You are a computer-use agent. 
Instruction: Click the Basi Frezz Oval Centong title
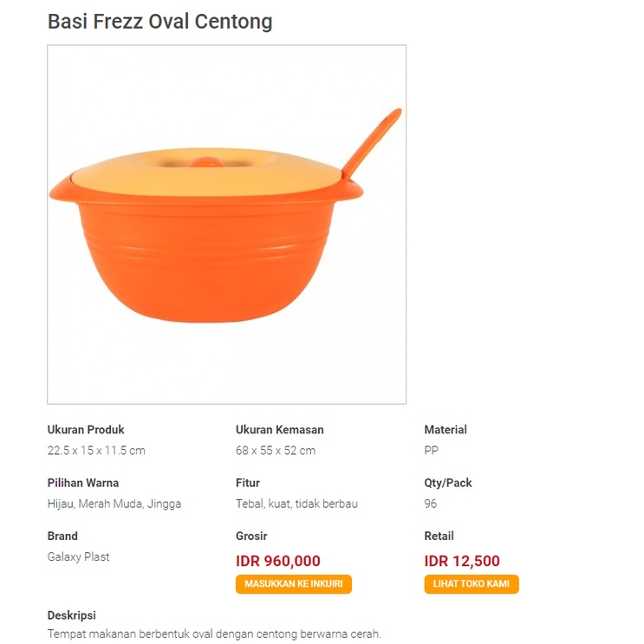160,22
